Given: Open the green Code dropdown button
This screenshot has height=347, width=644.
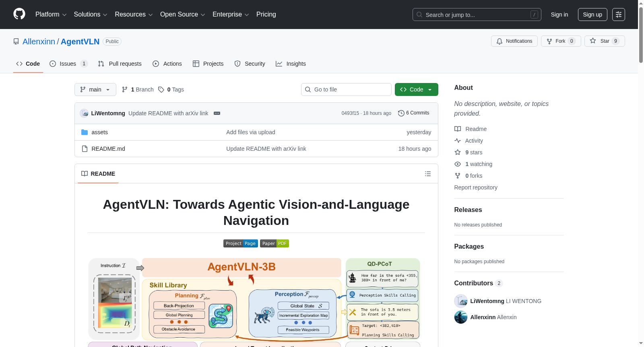Looking at the screenshot, I should [x=417, y=89].
